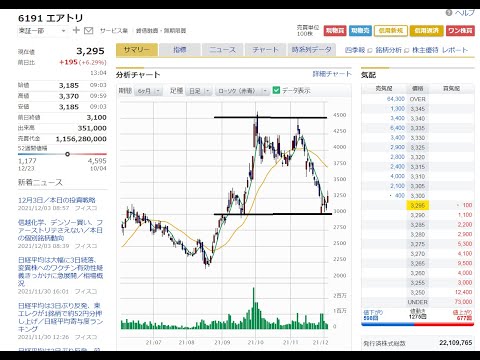The width and height of the screenshot is (480, 360).
Task: Select the サマリー tab
Action: [x=137, y=50]
